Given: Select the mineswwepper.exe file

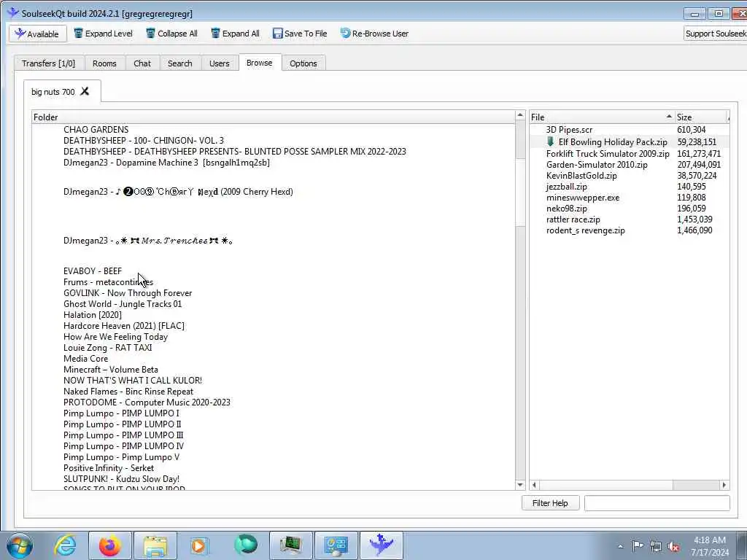Looking at the screenshot, I should 583,198.
